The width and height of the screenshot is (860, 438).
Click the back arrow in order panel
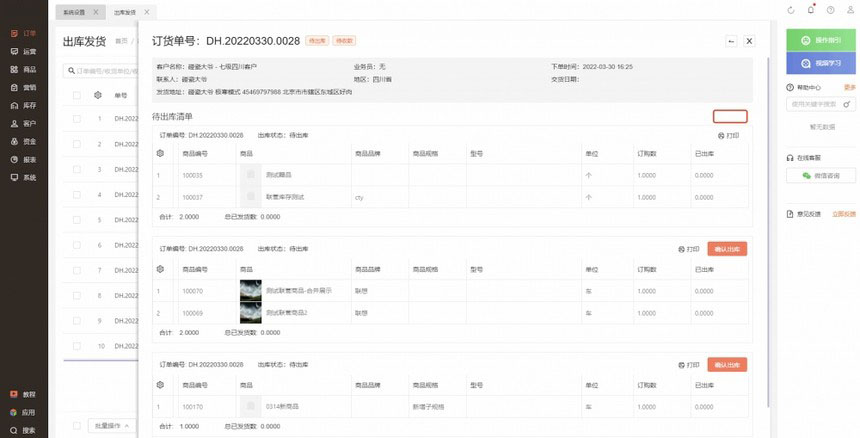pyautogui.click(x=731, y=41)
